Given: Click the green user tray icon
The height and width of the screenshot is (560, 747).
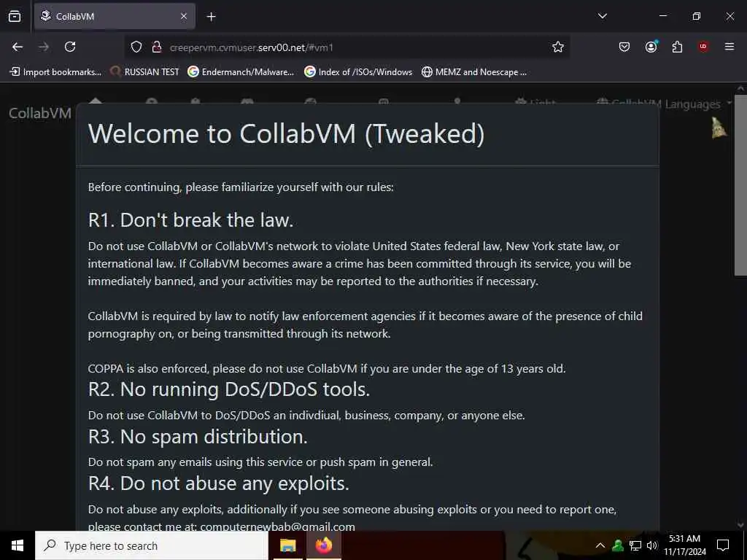Looking at the screenshot, I should click(618, 545).
